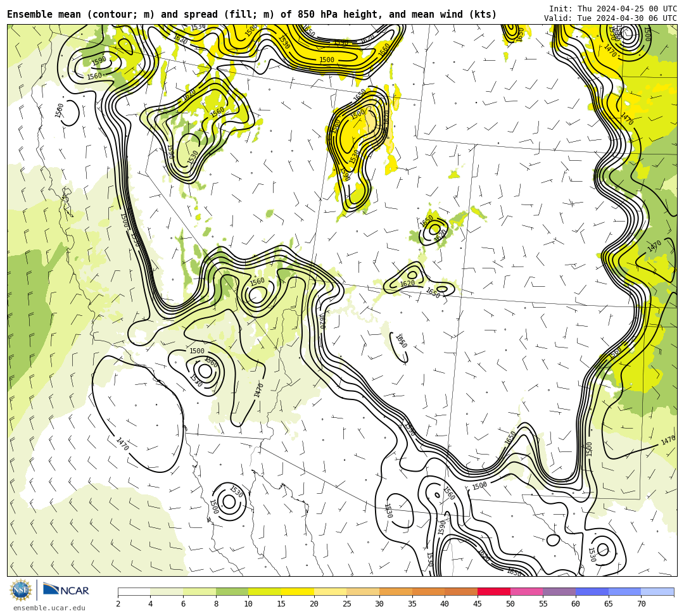The height and width of the screenshot is (616, 684).
Task: Open the ensemble.ucar.edu link text
Action: pos(49,608)
